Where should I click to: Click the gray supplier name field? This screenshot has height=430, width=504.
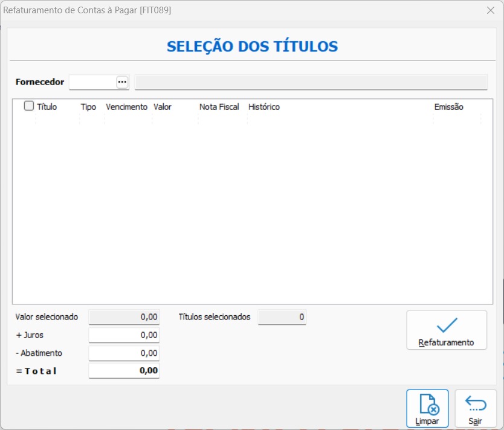point(311,82)
